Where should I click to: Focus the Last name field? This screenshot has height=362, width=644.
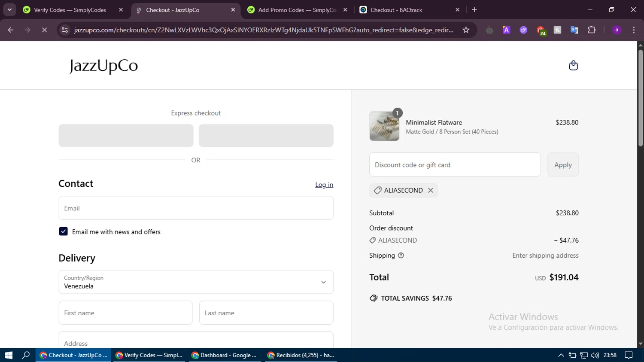(x=266, y=313)
